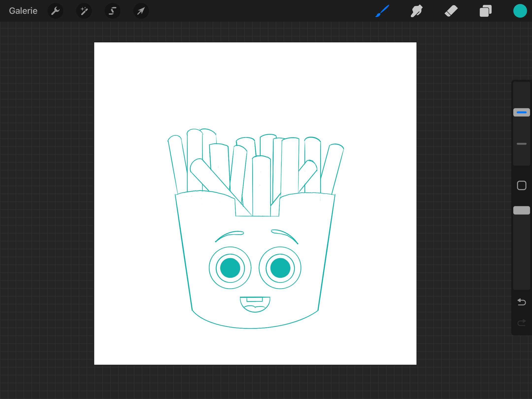Redo the last undone action
The height and width of the screenshot is (399, 532).
pos(521,322)
